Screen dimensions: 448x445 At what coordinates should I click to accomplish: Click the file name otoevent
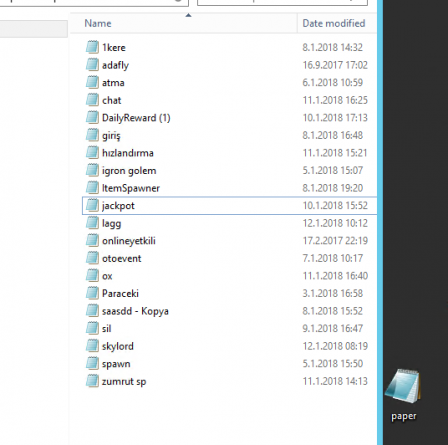pyautogui.click(x=121, y=258)
